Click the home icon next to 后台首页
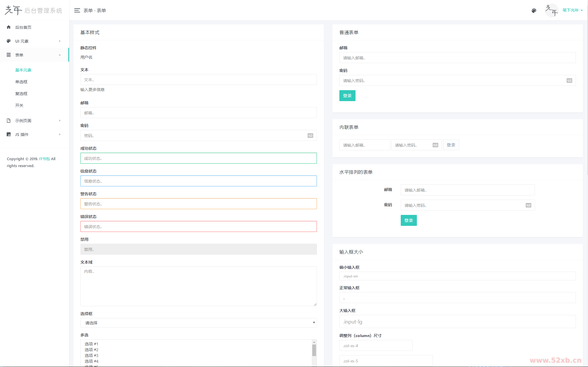The height and width of the screenshot is (367, 588). [x=9, y=27]
